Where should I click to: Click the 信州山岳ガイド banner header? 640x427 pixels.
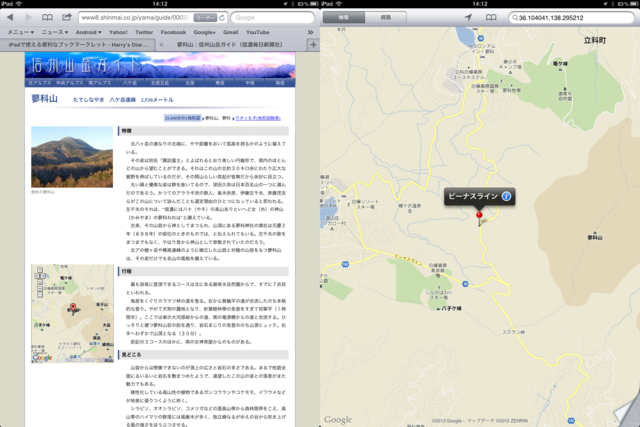(x=160, y=64)
